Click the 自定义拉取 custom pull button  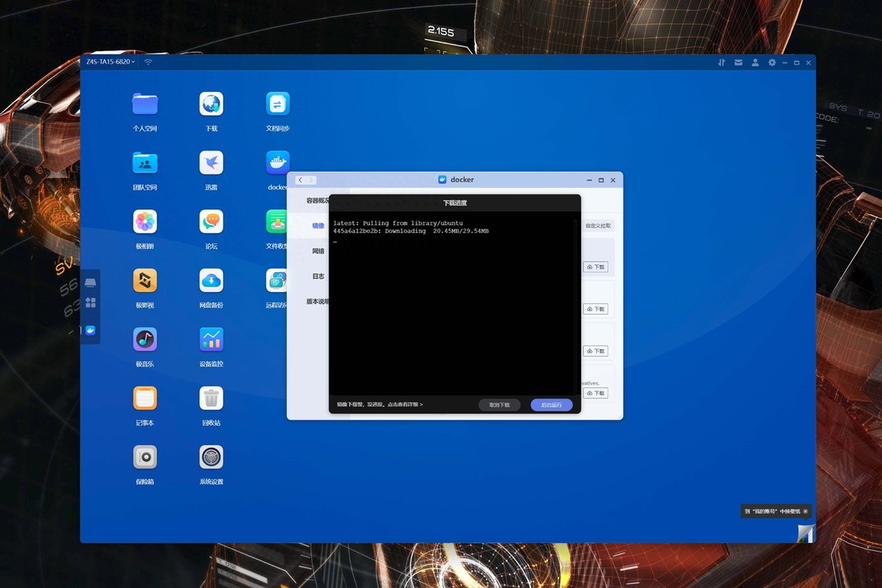click(x=598, y=226)
